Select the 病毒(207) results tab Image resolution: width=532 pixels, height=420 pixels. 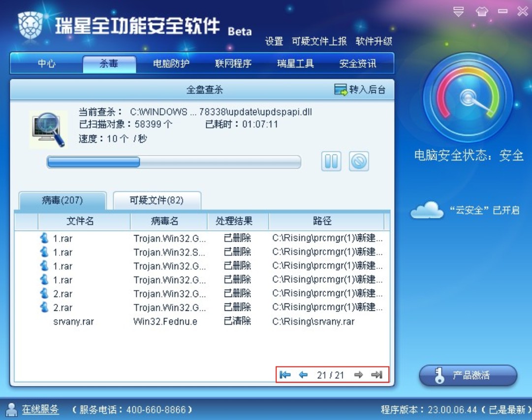tap(63, 200)
